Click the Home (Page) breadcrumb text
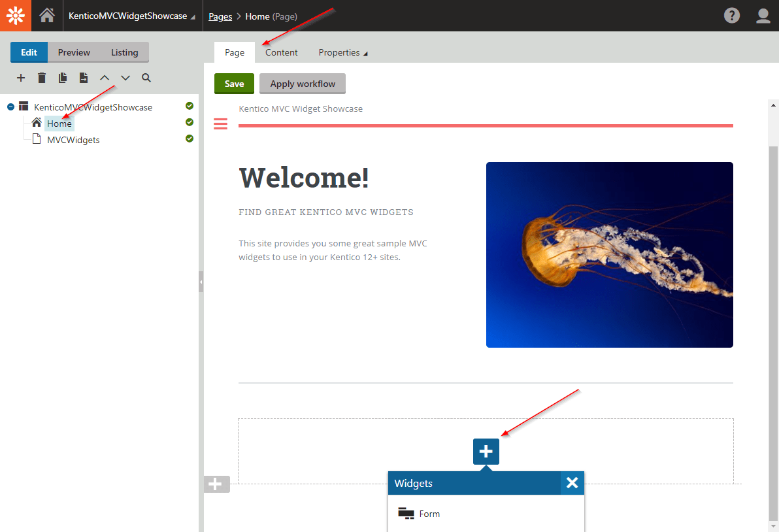Image resolution: width=779 pixels, height=532 pixels. pyautogui.click(x=271, y=16)
